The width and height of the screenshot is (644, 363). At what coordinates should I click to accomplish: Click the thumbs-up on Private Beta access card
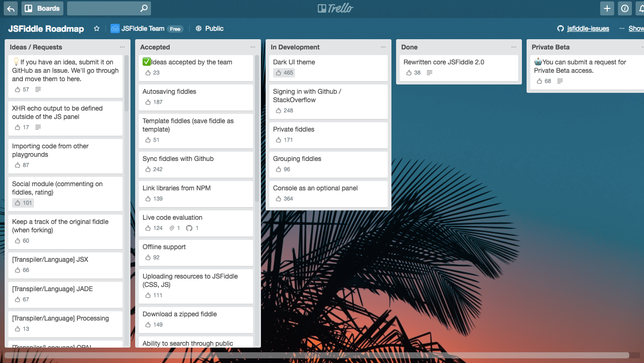pyautogui.click(x=540, y=81)
